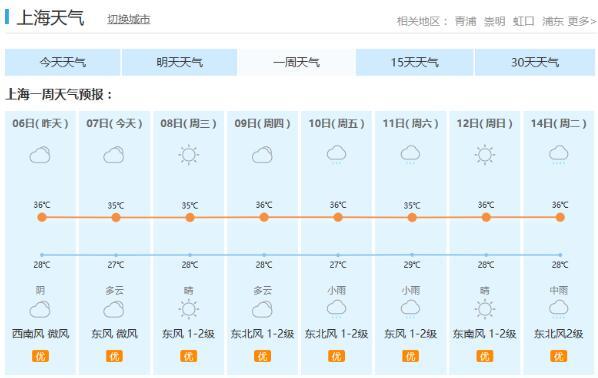Click the 东风 微风 wind text
The image size is (598, 378).
[x=114, y=334]
